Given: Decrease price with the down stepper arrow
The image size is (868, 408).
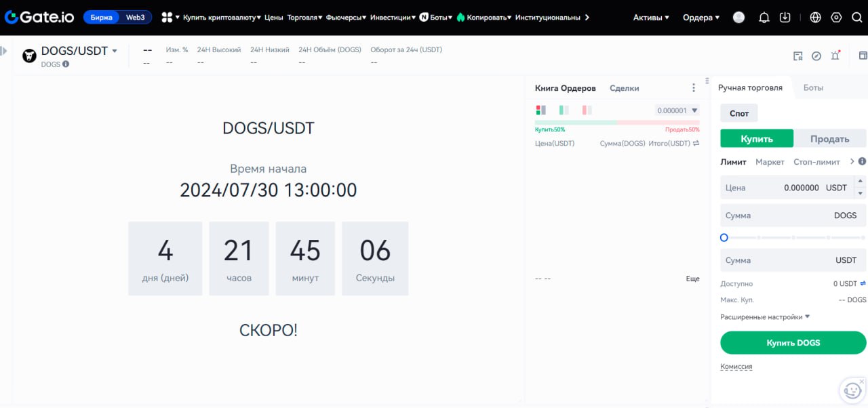Looking at the screenshot, I should (861, 193).
